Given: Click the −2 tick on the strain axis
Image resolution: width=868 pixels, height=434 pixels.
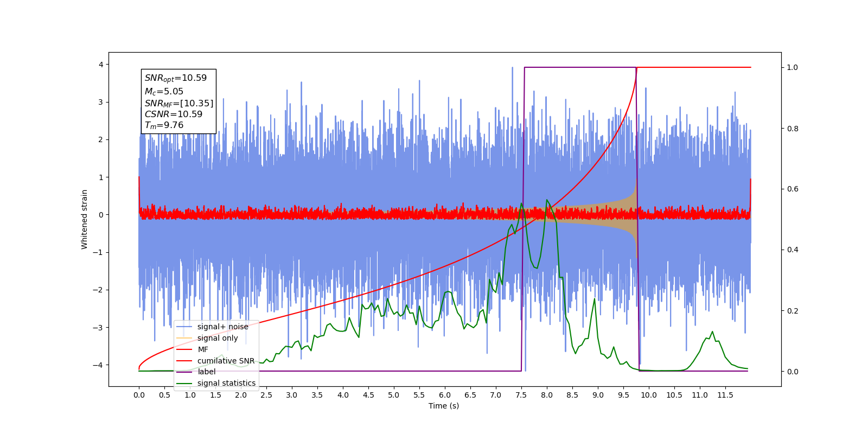Looking at the screenshot, I should pos(98,290).
